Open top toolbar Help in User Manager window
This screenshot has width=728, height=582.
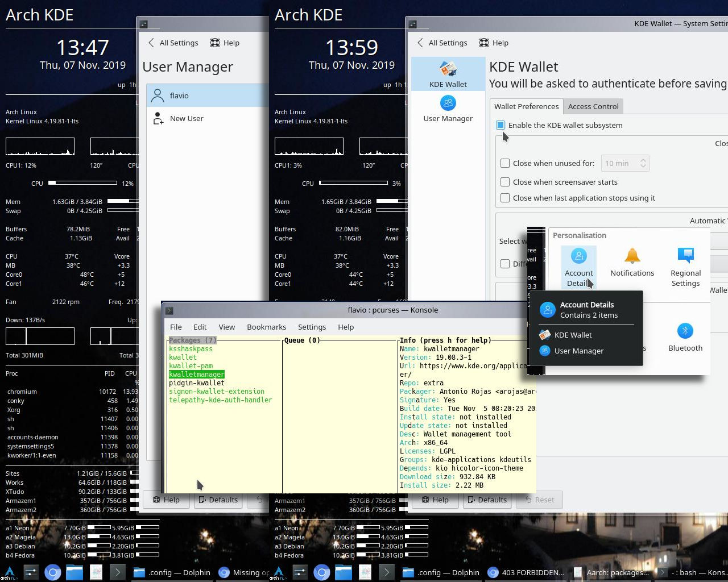click(x=225, y=43)
